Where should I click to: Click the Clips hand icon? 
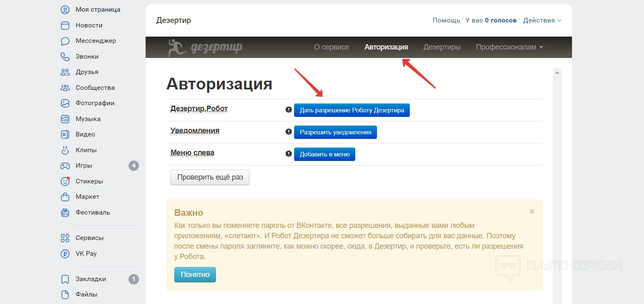coord(65,150)
